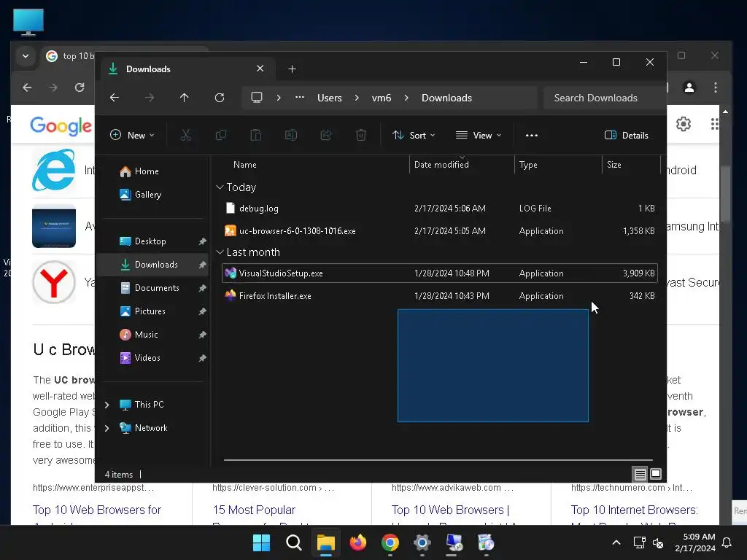Image resolution: width=747 pixels, height=560 pixels.
Task: Open Chrome three-dot menu
Action: tap(716, 87)
